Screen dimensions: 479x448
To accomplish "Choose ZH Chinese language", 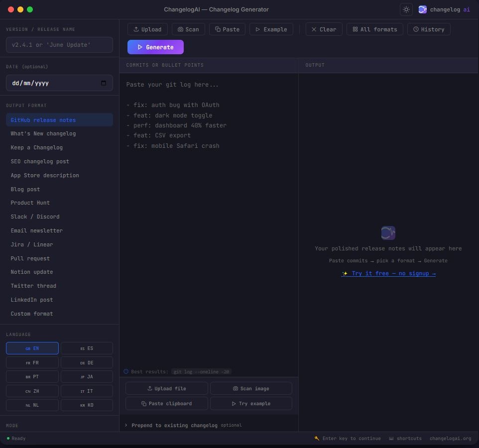I will click(32, 391).
